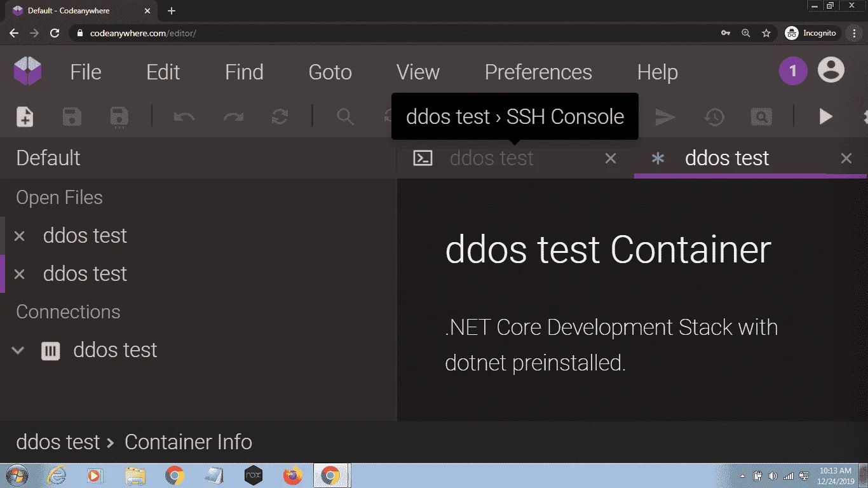Image resolution: width=868 pixels, height=488 pixels.
Task: Open the Help menu
Action: click(x=658, y=72)
